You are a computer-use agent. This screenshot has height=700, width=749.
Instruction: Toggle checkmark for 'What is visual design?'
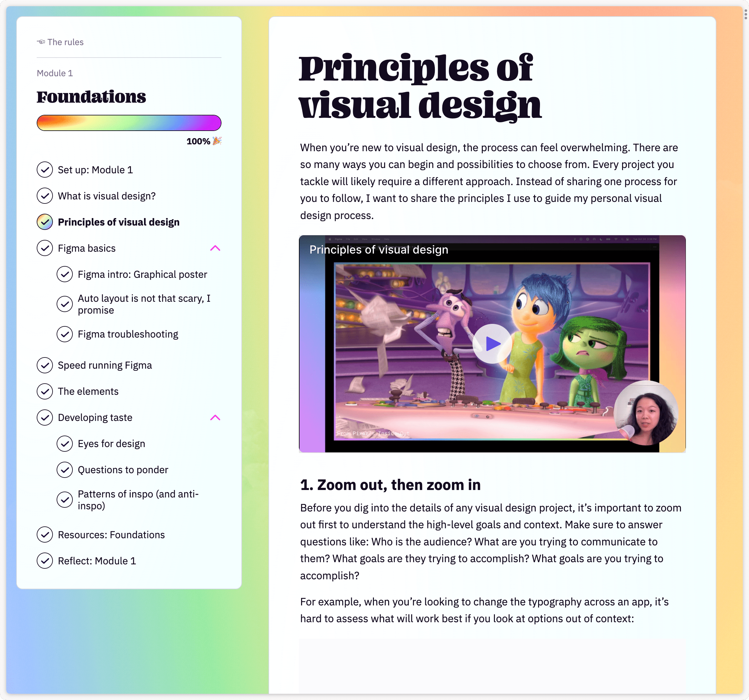(x=44, y=196)
